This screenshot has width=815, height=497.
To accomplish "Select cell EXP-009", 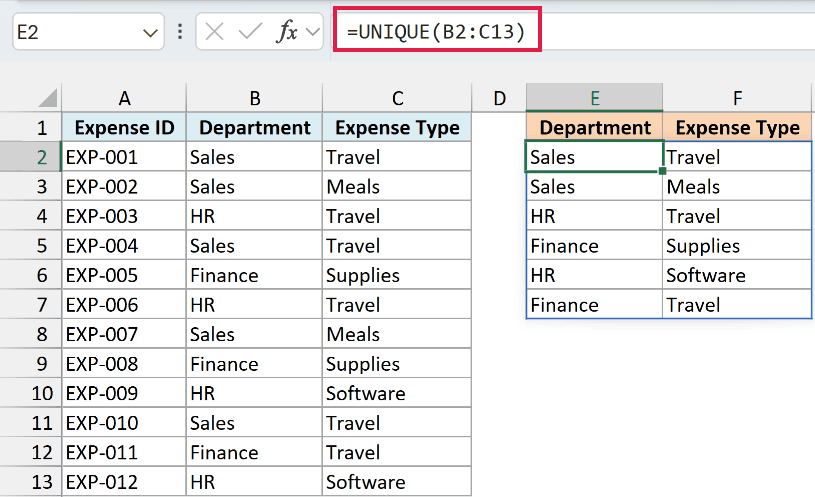I will [124, 393].
